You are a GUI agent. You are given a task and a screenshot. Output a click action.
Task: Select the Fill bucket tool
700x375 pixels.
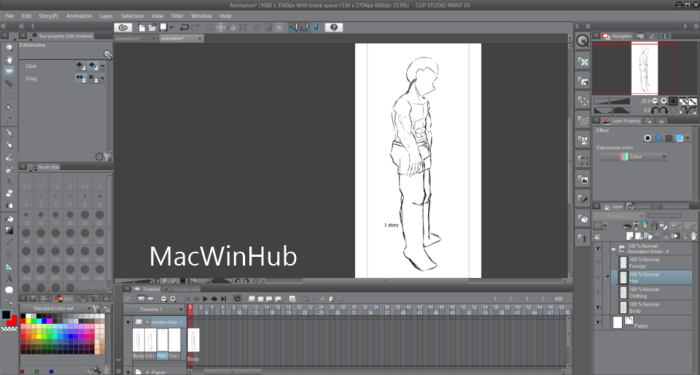pos(9,218)
